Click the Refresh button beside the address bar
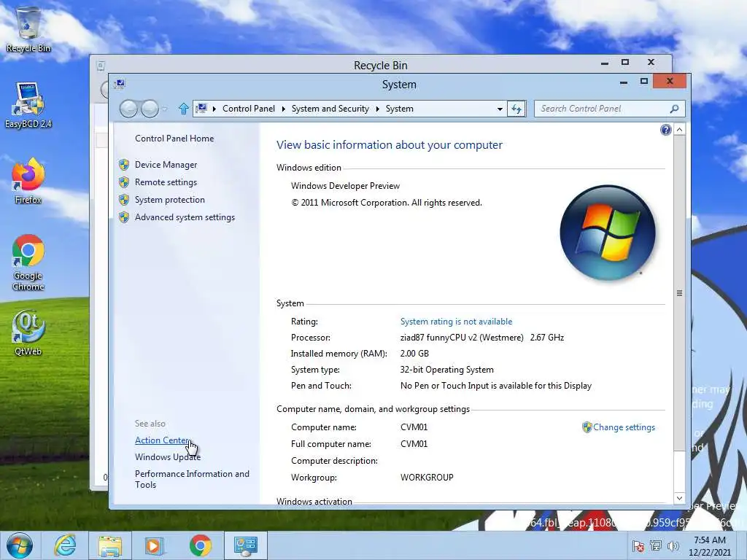 tap(516, 109)
